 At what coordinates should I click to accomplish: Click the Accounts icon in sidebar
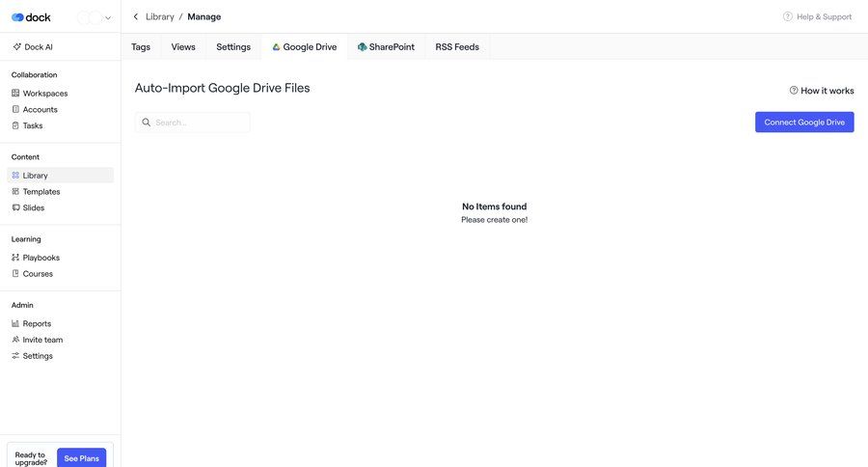pyautogui.click(x=15, y=109)
